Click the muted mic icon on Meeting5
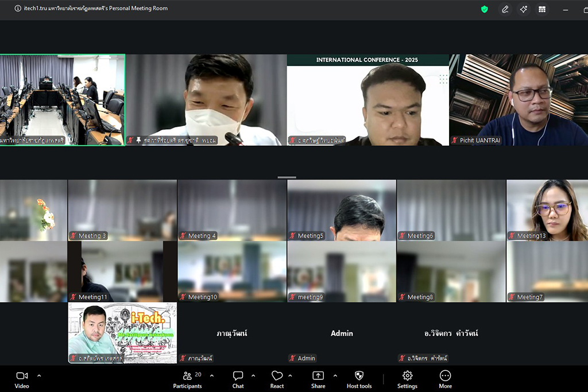This screenshot has height=392, width=588. pos(292,236)
